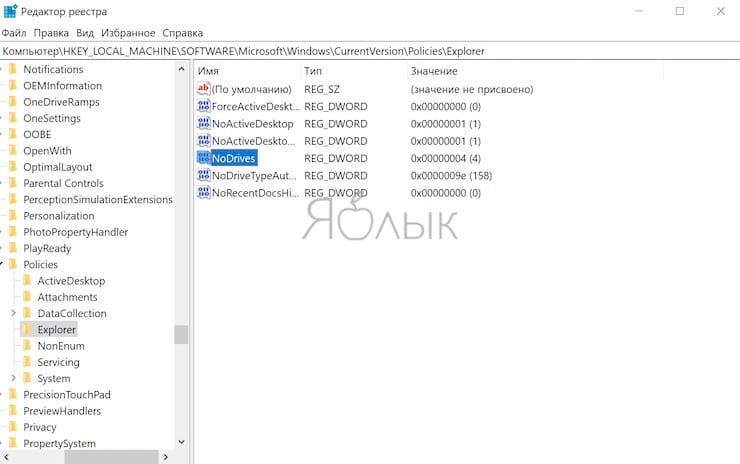Click the NoActiveDeskto... DWORD value icon
The height and width of the screenshot is (464, 740).
[203, 141]
